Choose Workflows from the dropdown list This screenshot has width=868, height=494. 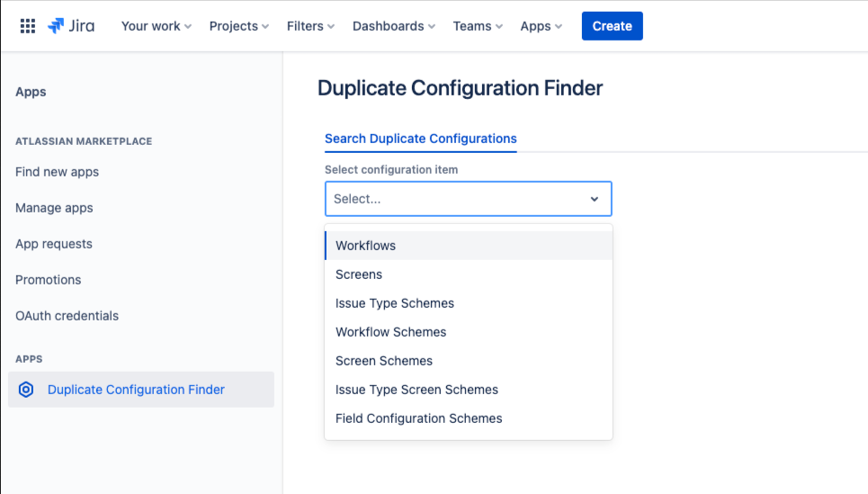(366, 246)
